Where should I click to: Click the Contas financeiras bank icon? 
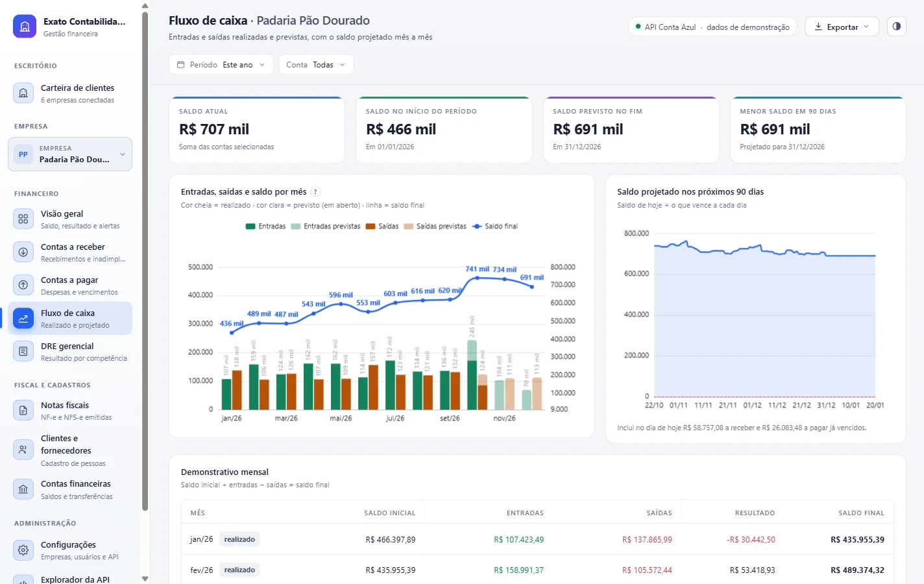[x=23, y=489]
